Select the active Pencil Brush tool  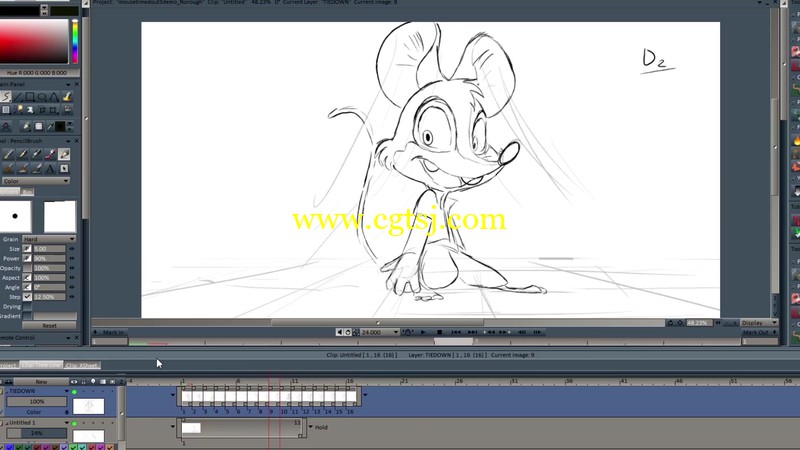64,154
